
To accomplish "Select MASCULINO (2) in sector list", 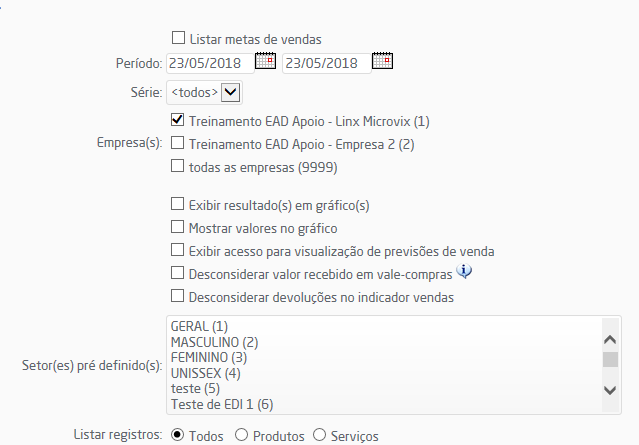I will (214, 342).
